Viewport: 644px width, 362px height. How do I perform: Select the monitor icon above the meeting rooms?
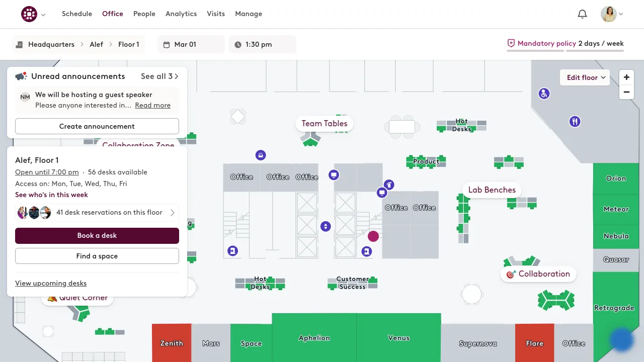click(334, 175)
